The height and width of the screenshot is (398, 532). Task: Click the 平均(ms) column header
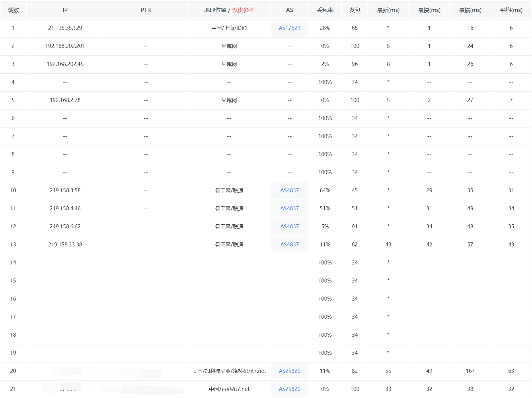[x=511, y=10]
